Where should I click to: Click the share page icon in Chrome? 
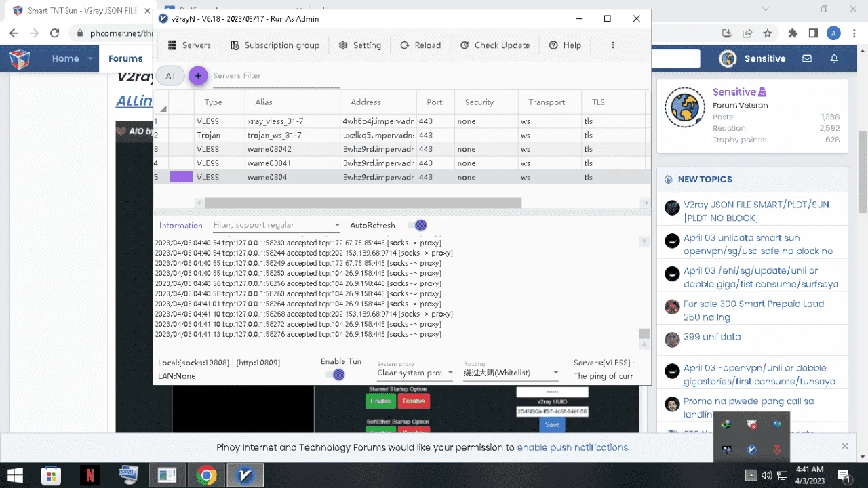tap(747, 33)
